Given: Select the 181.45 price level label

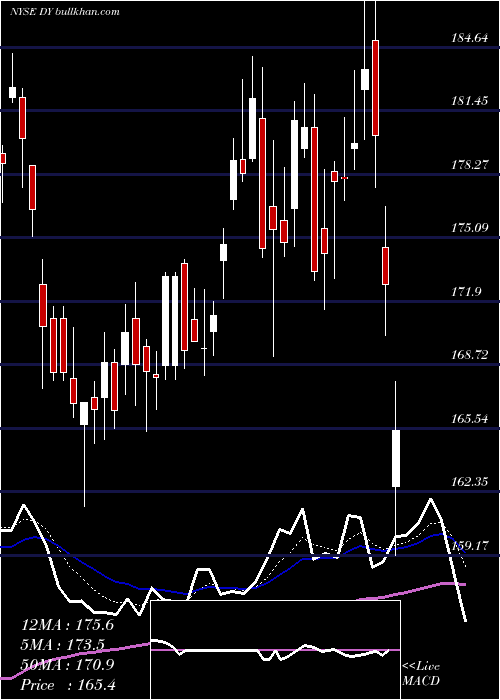Looking at the screenshot, I should click(470, 101).
